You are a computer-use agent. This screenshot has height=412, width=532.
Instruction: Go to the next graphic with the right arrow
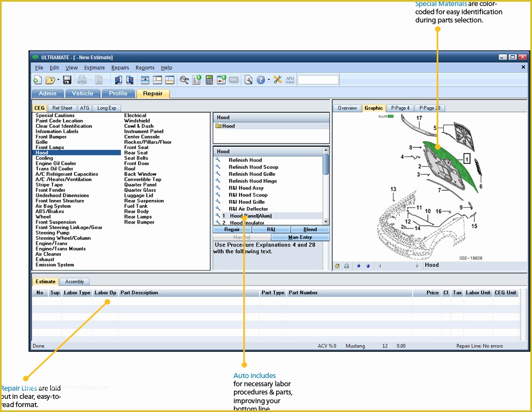click(417, 266)
